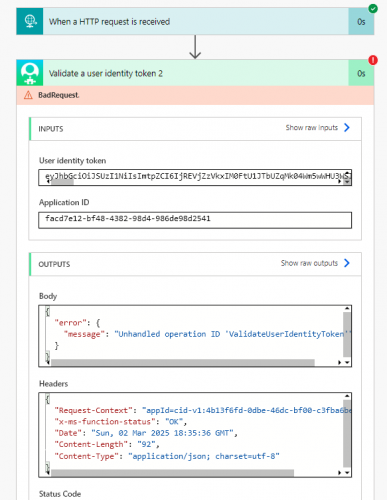Click the BadRequest warning triangle icon

coord(28,95)
